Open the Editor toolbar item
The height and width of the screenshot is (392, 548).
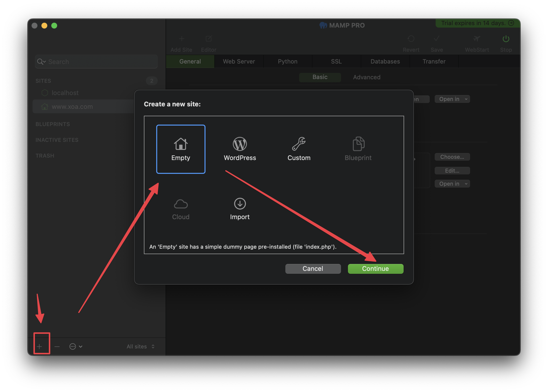pos(209,44)
